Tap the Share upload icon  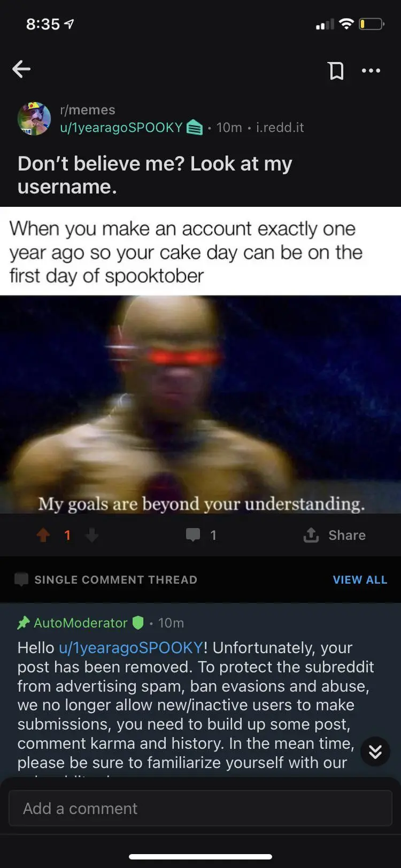[311, 535]
